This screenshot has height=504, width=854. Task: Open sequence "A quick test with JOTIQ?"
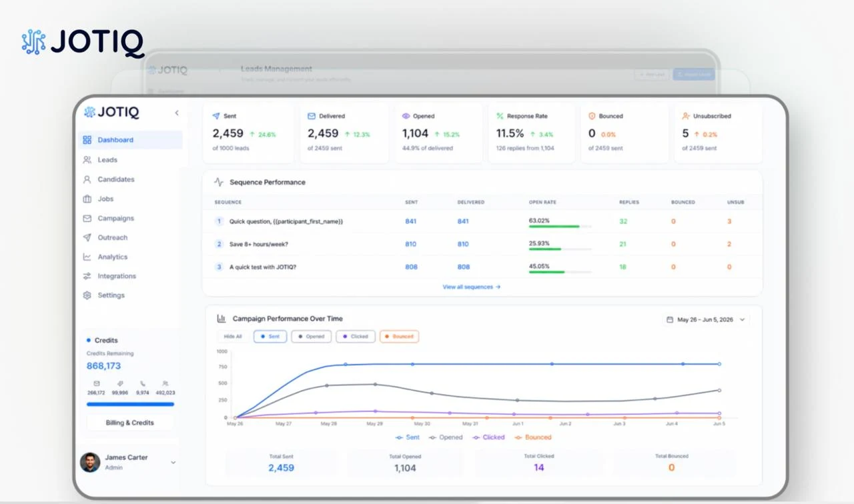coord(263,267)
